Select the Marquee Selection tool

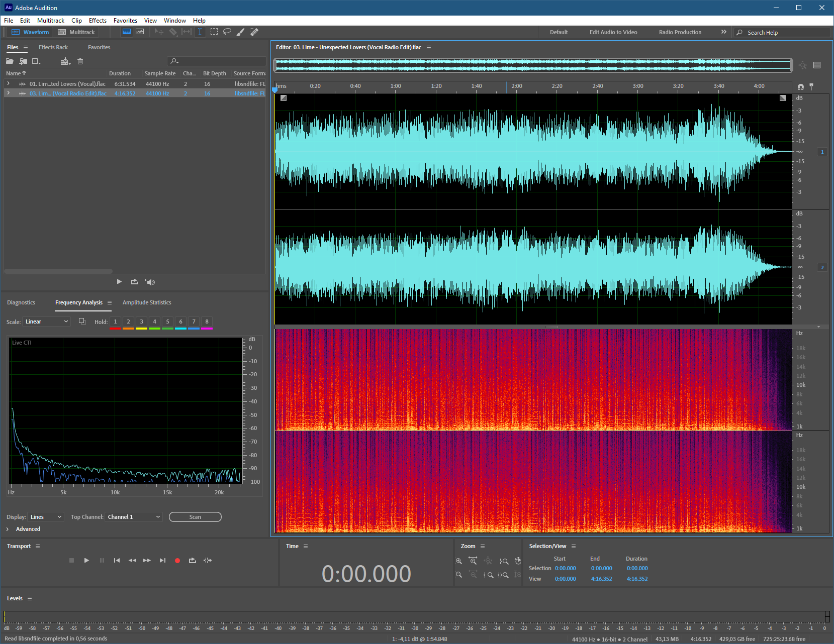click(214, 32)
